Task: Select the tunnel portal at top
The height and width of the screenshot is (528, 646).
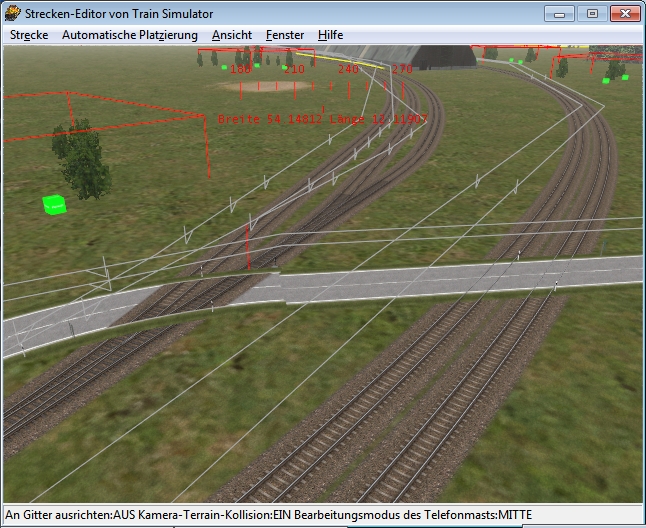Action: pos(420,55)
